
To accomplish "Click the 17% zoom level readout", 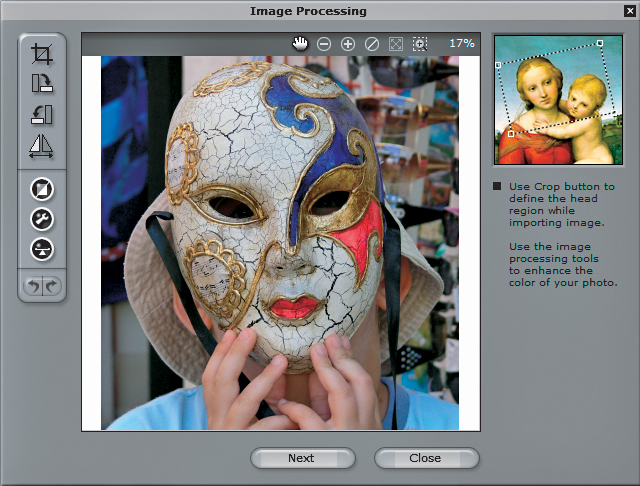I will pos(461,44).
